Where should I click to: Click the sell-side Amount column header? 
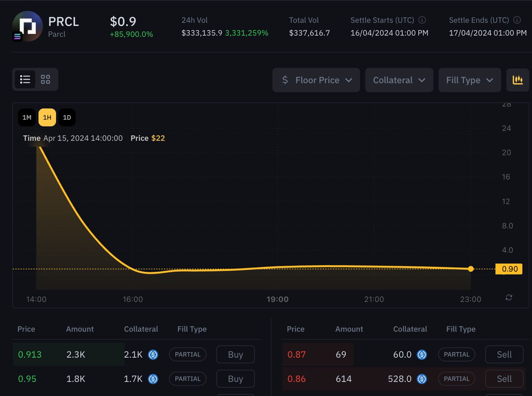coord(349,329)
